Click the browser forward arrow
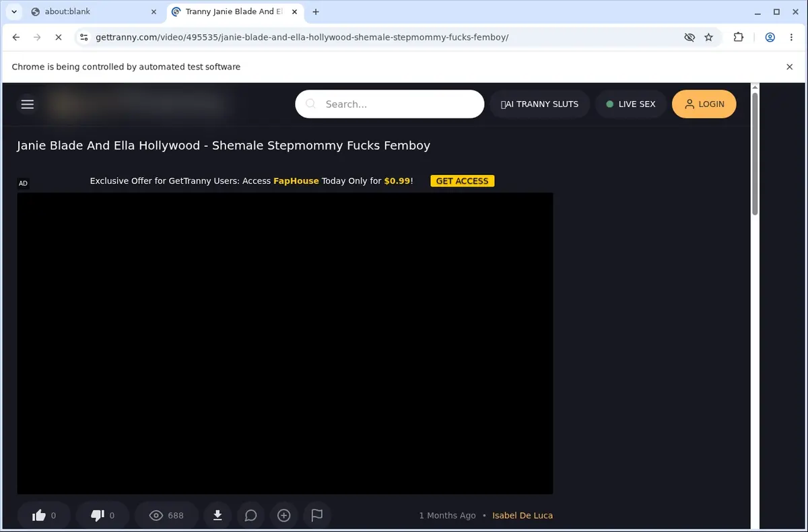 (x=37, y=38)
